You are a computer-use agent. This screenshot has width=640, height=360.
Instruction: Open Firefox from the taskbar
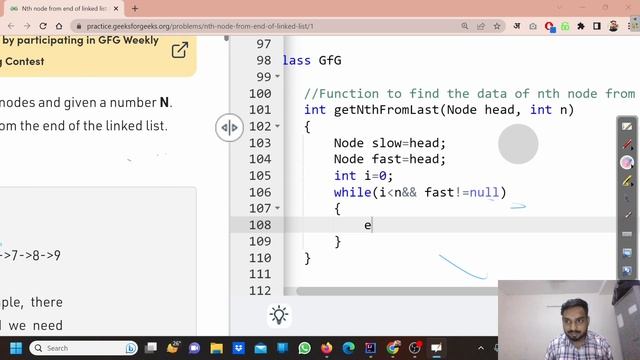pyautogui.click(x=327, y=348)
